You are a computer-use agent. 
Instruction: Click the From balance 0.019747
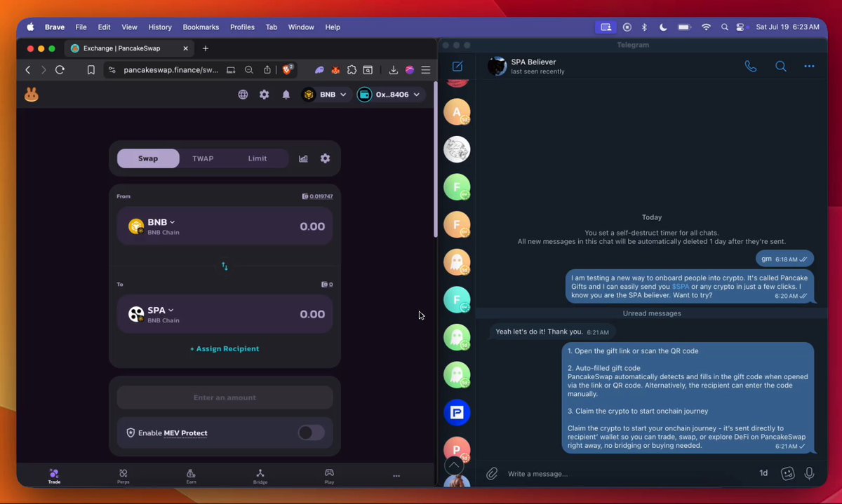pos(317,196)
